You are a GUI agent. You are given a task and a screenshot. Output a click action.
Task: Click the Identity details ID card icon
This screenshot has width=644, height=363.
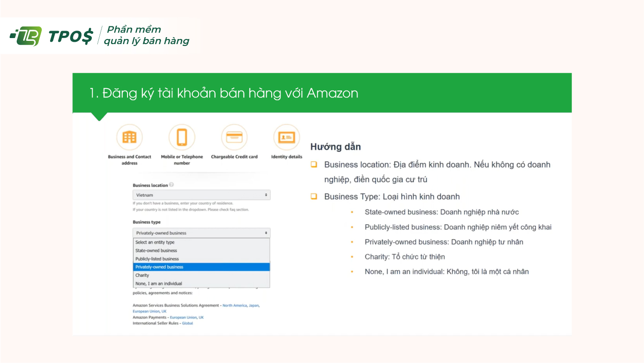click(287, 137)
